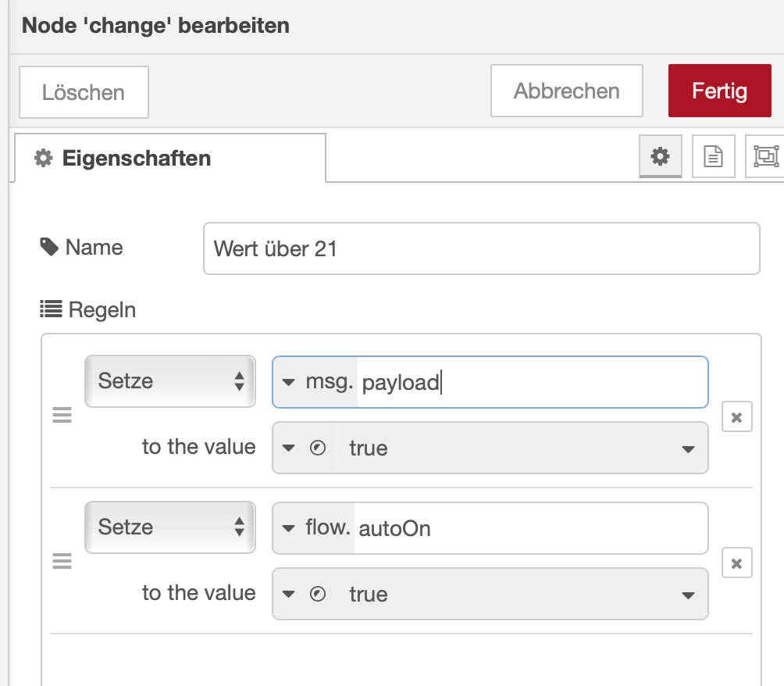Open the node appearance icon tab
784x686 pixels.
[764, 156]
